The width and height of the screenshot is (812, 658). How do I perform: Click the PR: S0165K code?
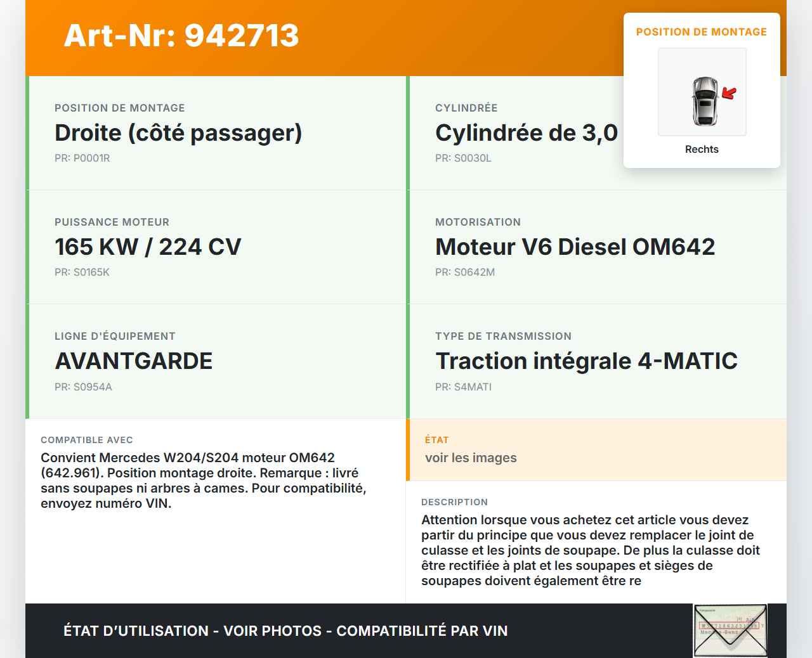point(82,273)
